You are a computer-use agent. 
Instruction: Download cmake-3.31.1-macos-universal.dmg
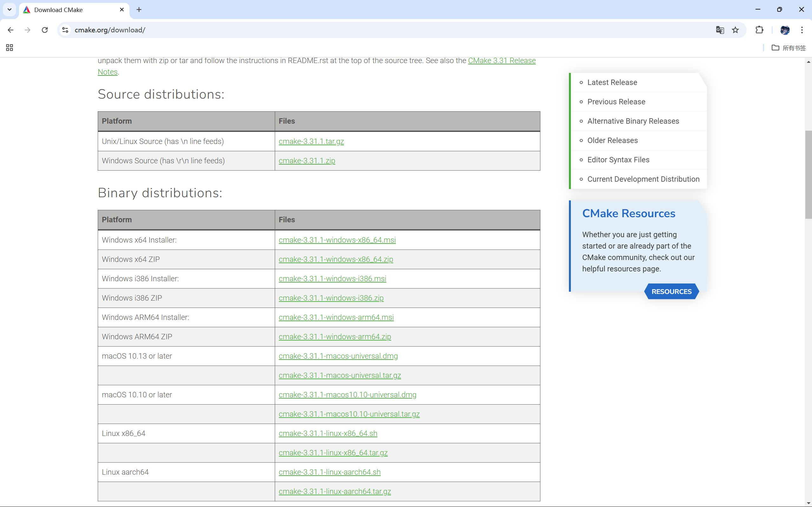338,356
